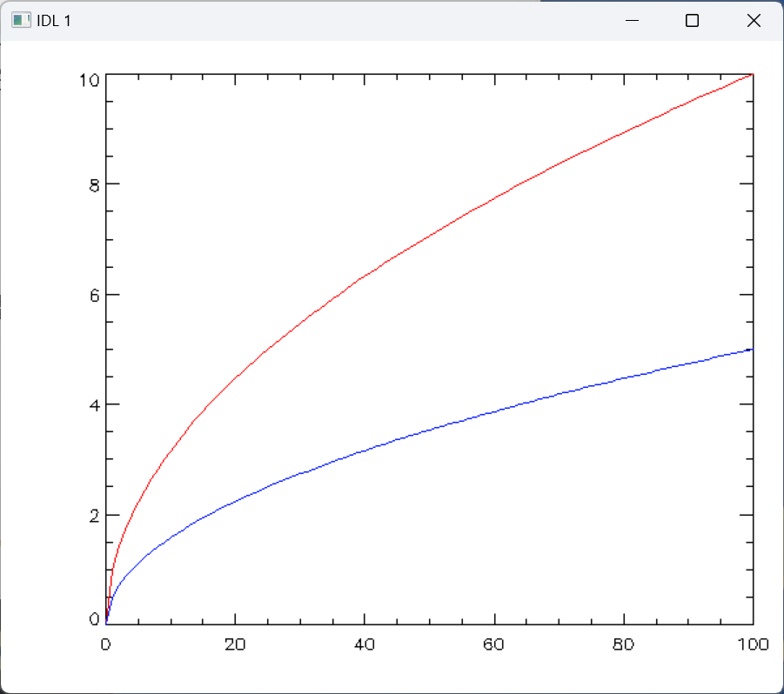The height and width of the screenshot is (694, 784).
Task: Click the IDL 1 window icon
Action: [x=21, y=21]
